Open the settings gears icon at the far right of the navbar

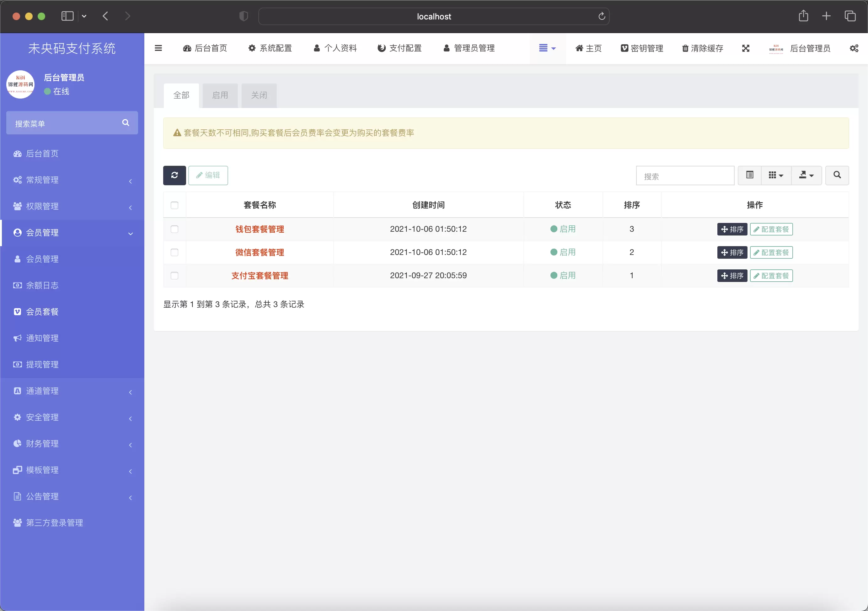click(x=854, y=48)
